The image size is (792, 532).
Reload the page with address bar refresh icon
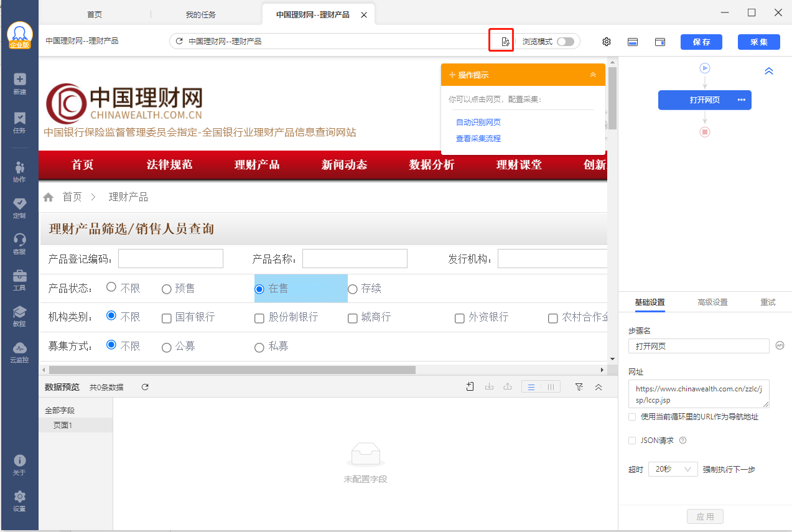point(179,42)
